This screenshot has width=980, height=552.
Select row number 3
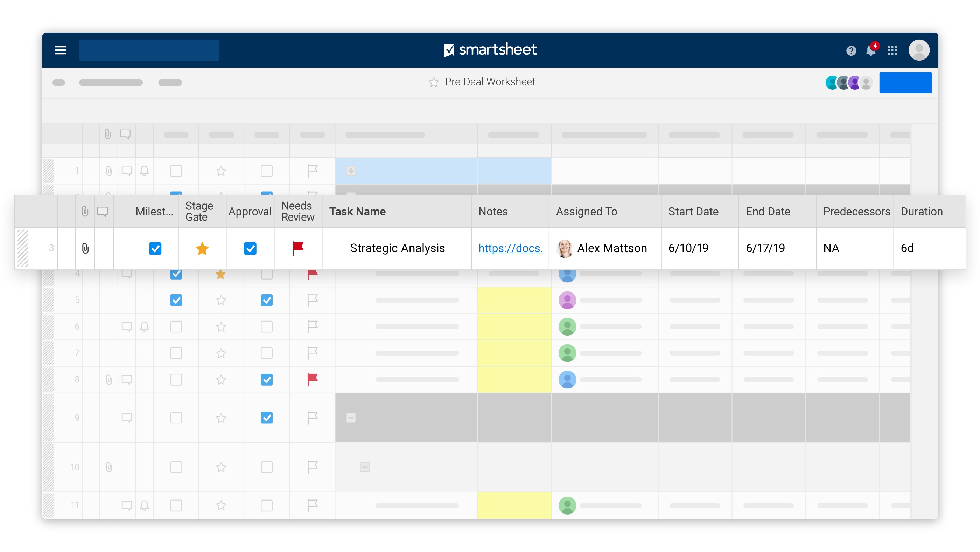[51, 248]
